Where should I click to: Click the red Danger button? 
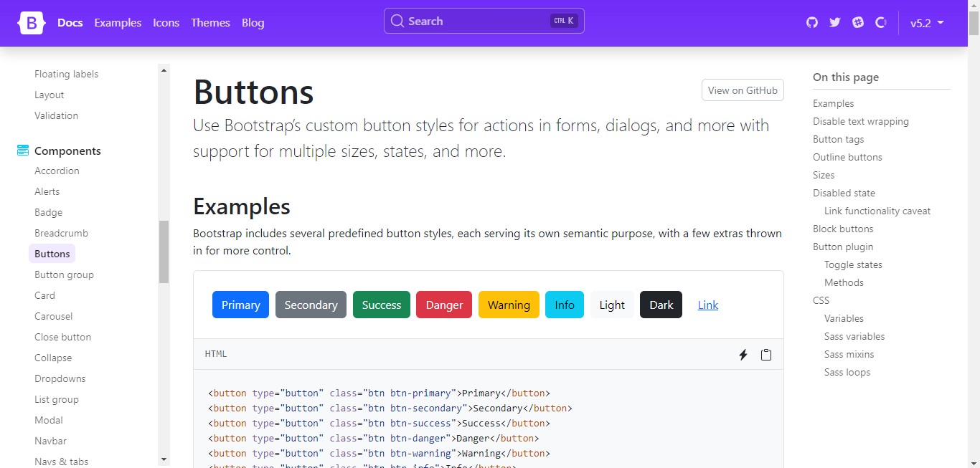pyautogui.click(x=444, y=305)
